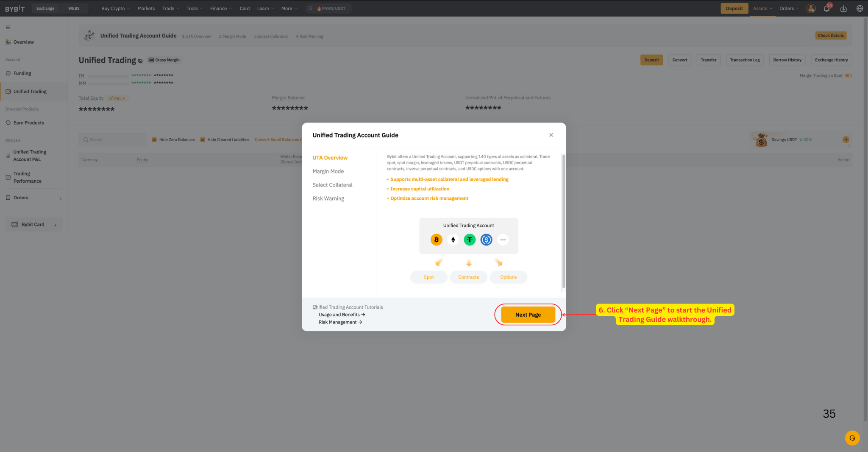The width and height of the screenshot is (868, 452).
Task: Click the P&L badge beside Total Equity
Action: tap(117, 98)
